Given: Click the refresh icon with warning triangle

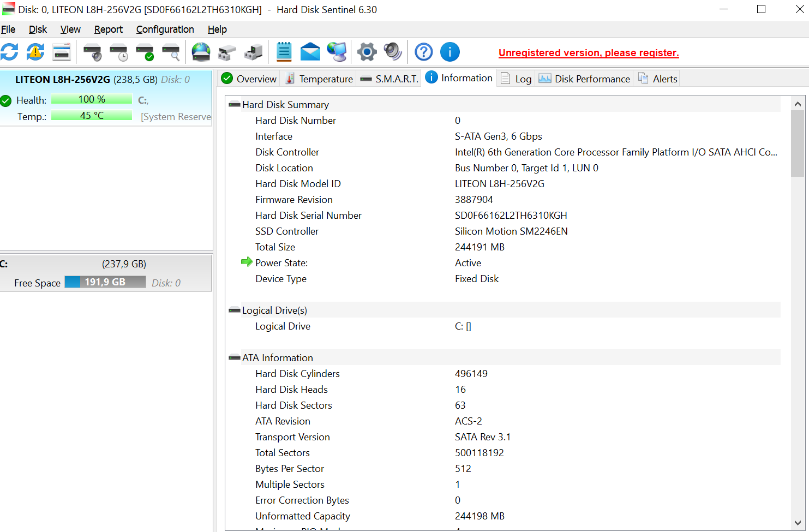Looking at the screenshot, I should coord(35,52).
